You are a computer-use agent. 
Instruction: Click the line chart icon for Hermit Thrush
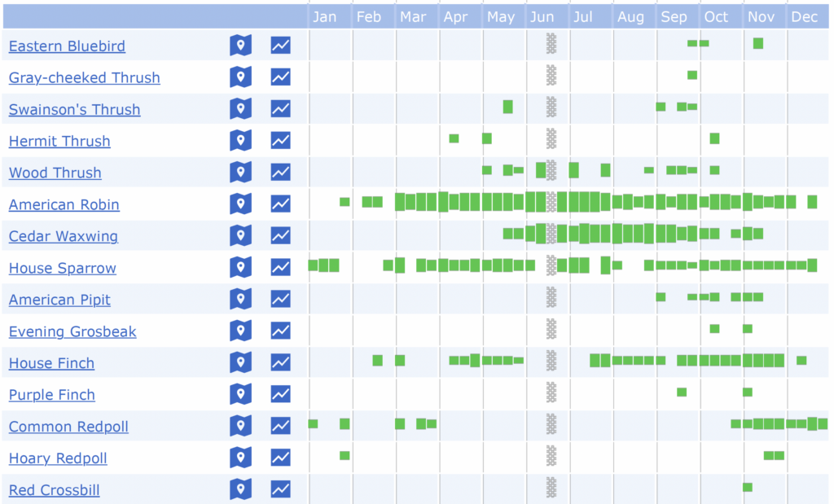pos(280,140)
